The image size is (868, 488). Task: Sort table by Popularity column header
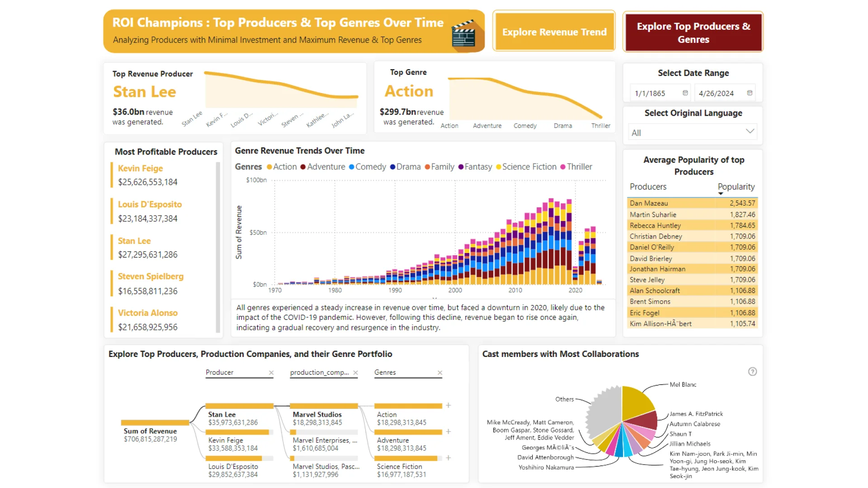pos(736,187)
